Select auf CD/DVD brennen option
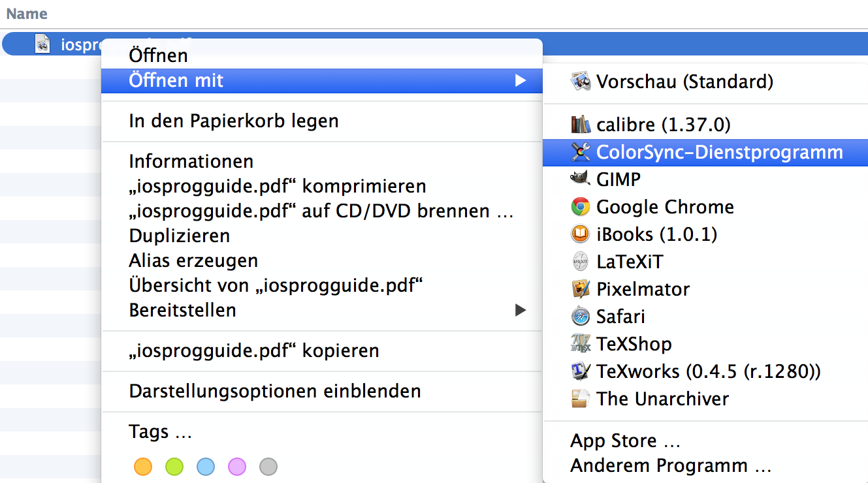868x483 pixels. pyautogui.click(x=323, y=211)
